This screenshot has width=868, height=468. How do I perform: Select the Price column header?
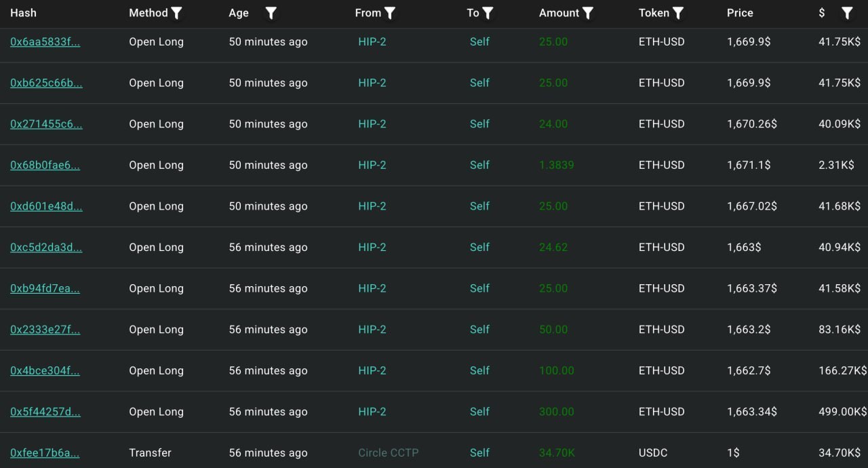pyautogui.click(x=740, y=13)
